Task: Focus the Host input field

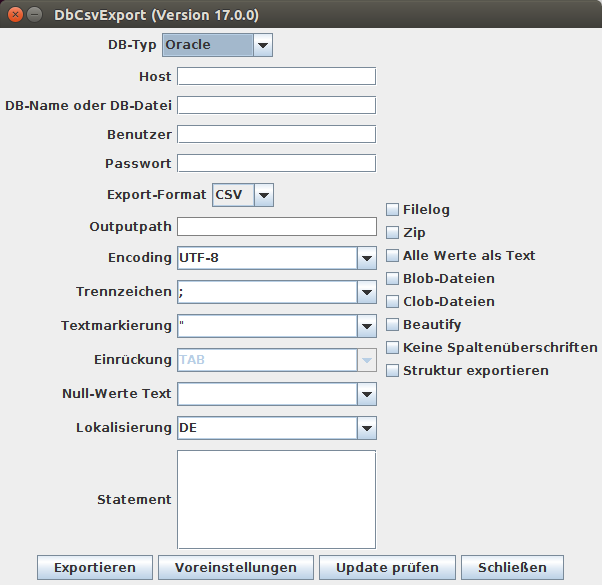Action: 276,77
